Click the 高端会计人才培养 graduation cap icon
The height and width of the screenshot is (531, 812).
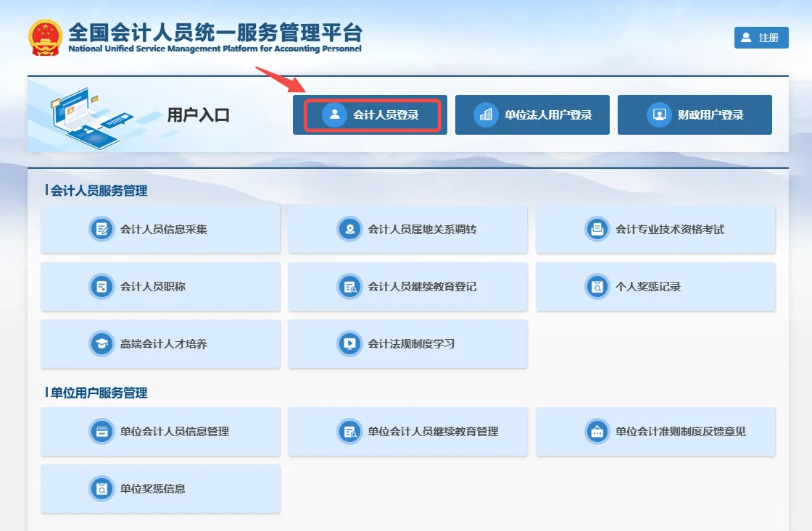pos(101,343)
